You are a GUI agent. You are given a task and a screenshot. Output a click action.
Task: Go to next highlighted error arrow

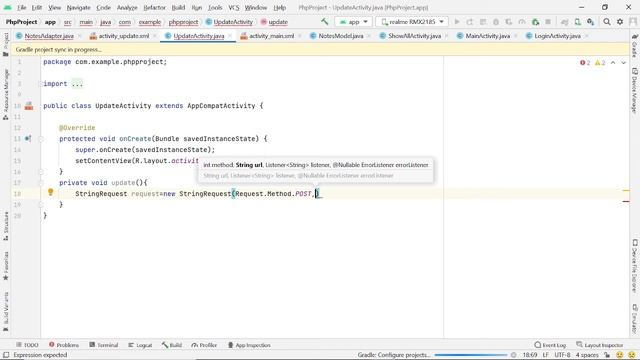[623, 62]
